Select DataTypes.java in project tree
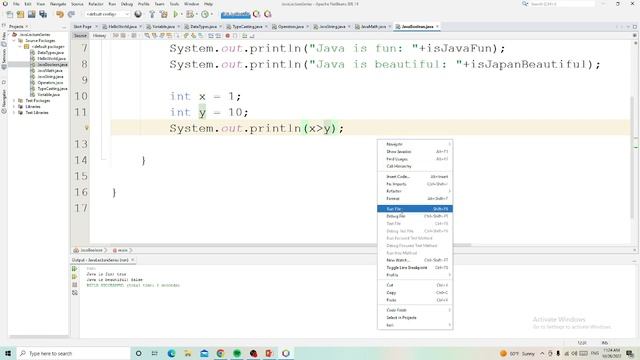The height and width of the screenshot is (360, 640). click(51, 53)
